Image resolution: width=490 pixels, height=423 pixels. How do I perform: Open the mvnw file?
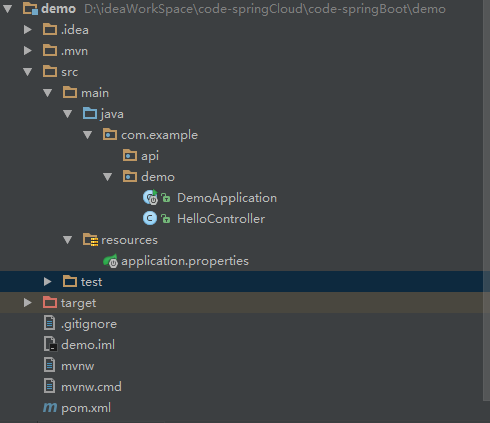click(78, 366)
